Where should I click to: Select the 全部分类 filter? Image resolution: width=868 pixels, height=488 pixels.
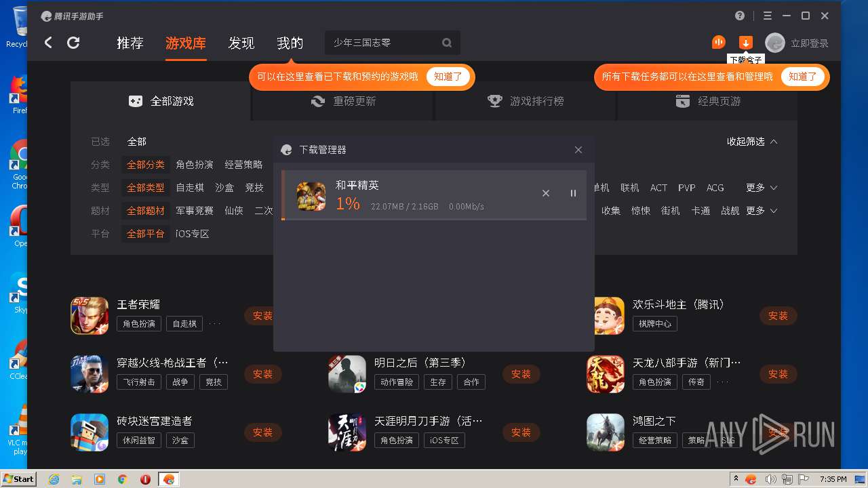point(146,165)
